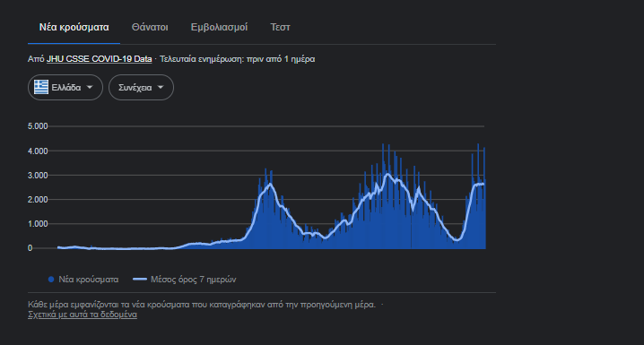Open the JHU CSSE COVID-19 Data link

point(99,59)
